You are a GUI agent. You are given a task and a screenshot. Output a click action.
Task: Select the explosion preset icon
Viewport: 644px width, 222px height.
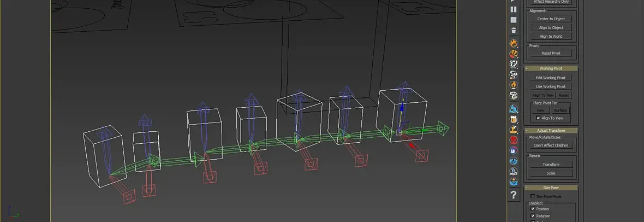coord(514,54)
